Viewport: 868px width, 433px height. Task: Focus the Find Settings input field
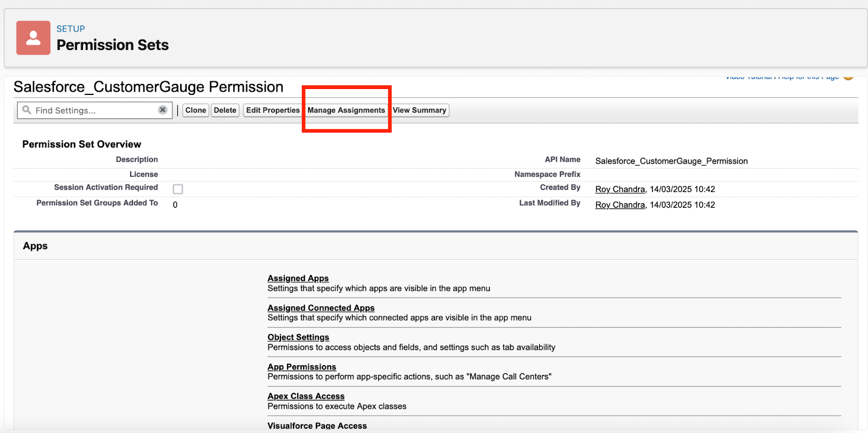click(95, 110)
